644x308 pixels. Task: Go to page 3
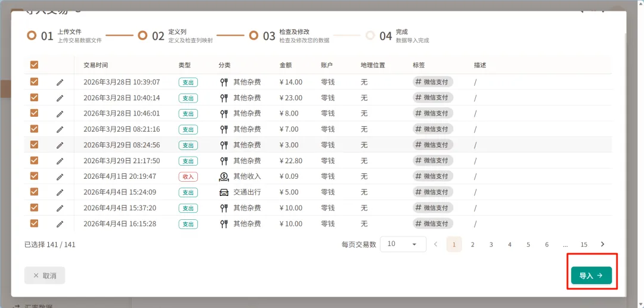tap(491, 244)
